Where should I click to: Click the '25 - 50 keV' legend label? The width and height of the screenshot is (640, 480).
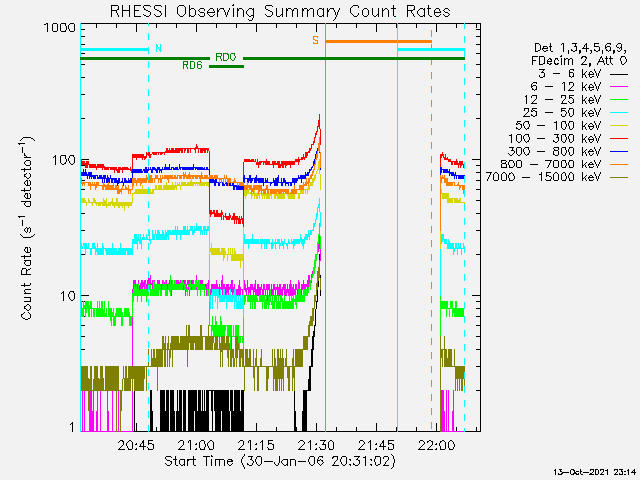pos(562,112)
